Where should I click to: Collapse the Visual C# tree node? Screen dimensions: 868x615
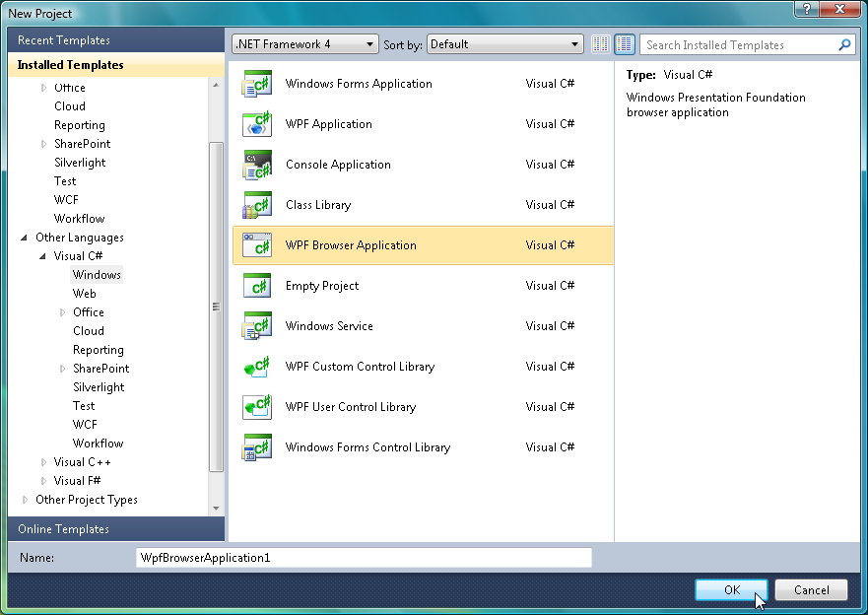[x=42, y=256]
